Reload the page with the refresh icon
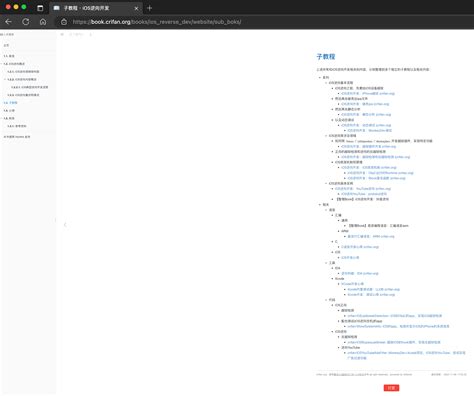Viewport: 474px width, 396px height. [26, 22]
